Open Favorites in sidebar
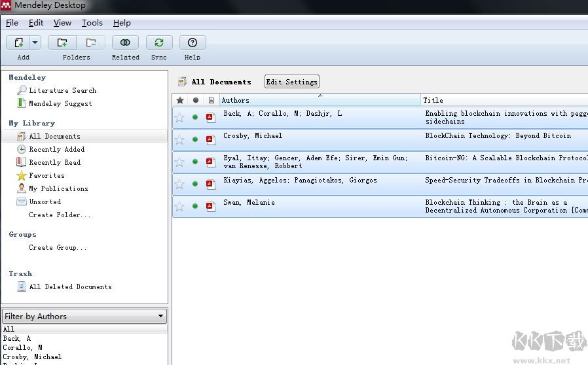 46,175
